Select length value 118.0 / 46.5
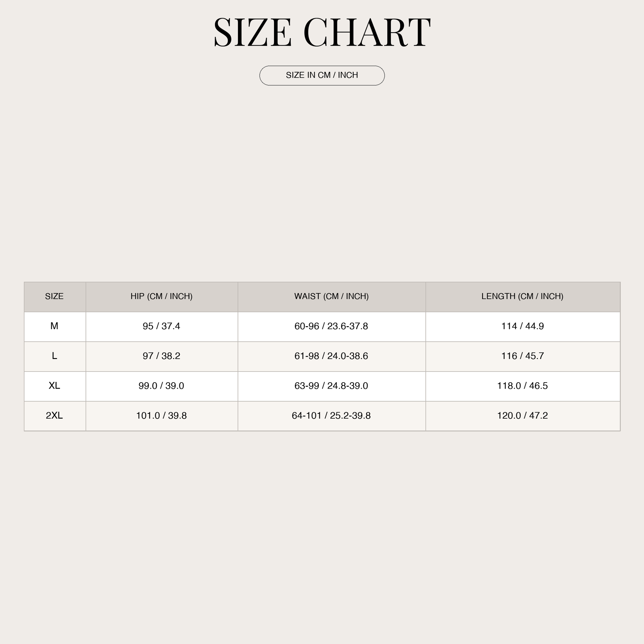This screenshot has height=644, width=644. tap(522, 386)
